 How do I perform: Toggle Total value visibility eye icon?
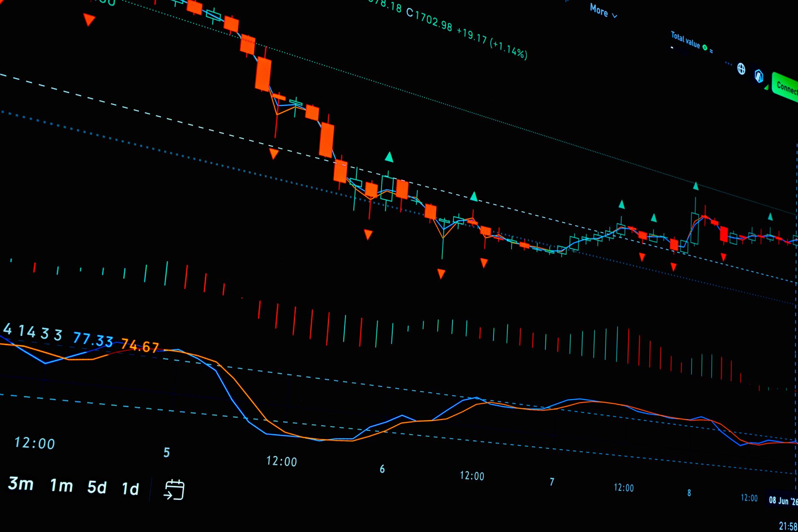click(x=705, y=47)
